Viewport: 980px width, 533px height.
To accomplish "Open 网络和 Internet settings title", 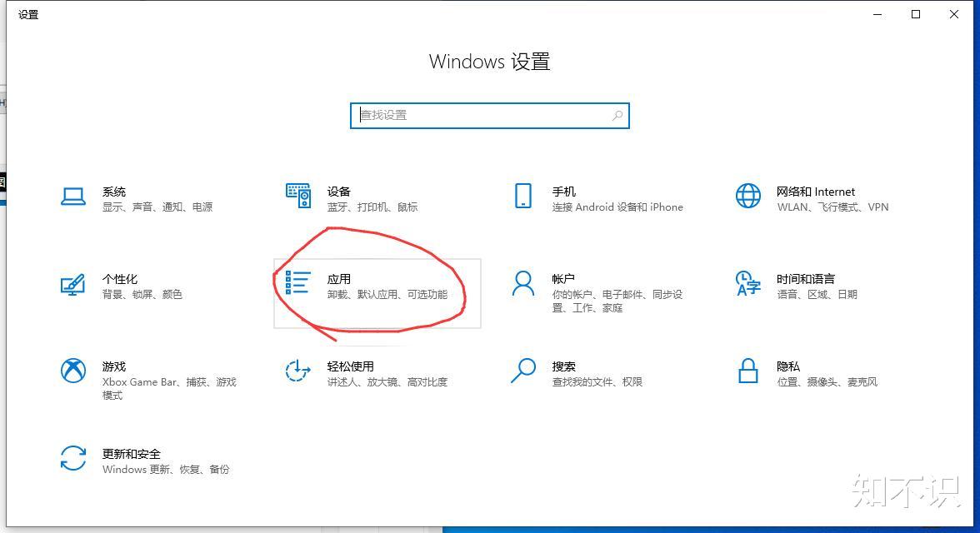I will (816, 192).
